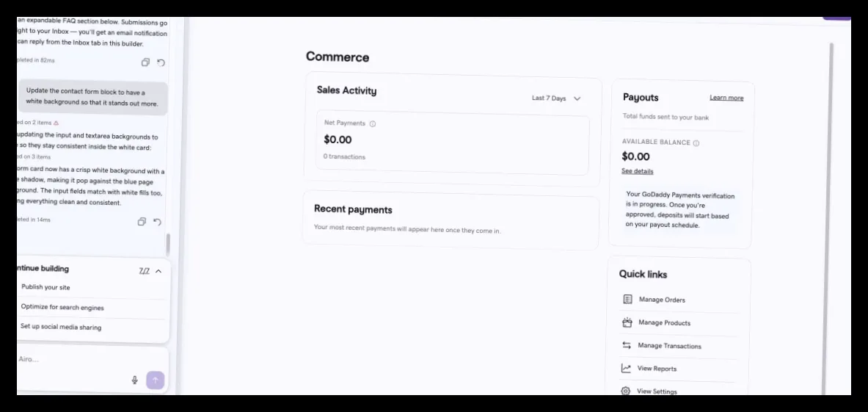The height and width of the screenshot is (412, 868).
Task: Undo the response completed in 14ms
Action: click(157, 222)
